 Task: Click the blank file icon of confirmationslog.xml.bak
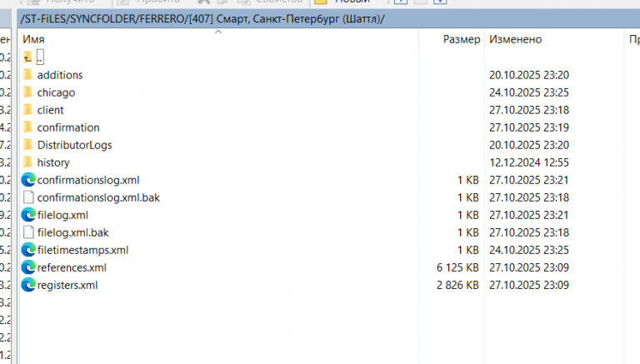click(28, 197)
